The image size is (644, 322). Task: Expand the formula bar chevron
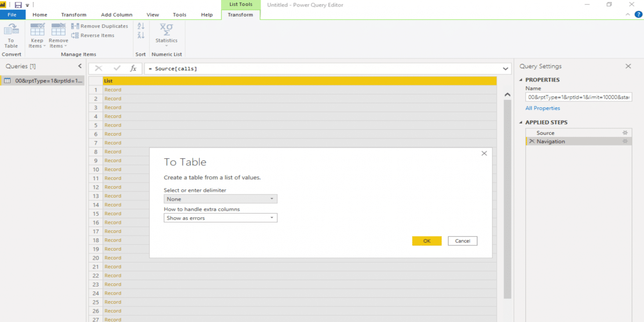point(506,69)
